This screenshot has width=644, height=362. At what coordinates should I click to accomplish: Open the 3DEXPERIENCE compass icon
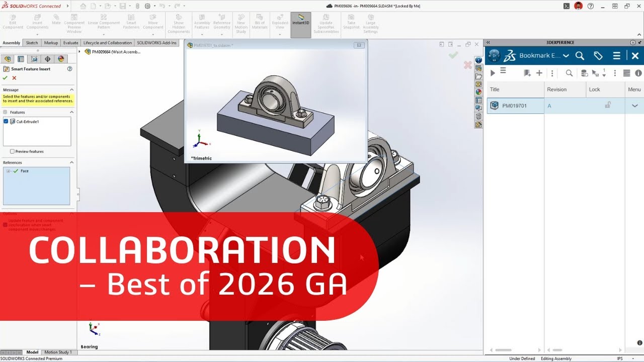pos(494,55)
